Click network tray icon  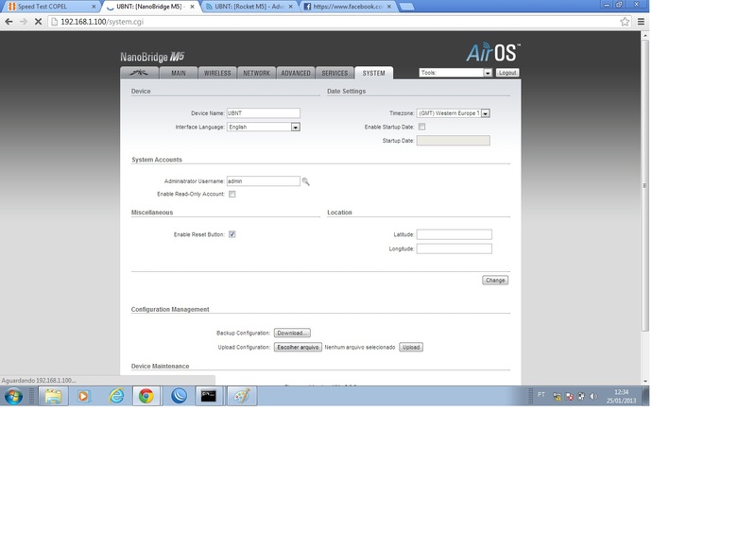[x=557, y=396]
